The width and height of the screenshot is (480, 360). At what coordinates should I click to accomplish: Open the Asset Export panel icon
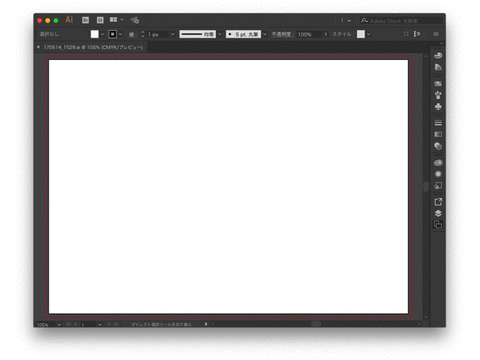click(x=438, y=202)
